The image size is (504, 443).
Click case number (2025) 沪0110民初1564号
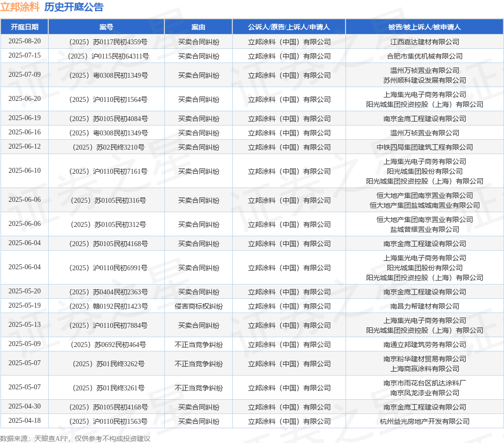[108, 99]
